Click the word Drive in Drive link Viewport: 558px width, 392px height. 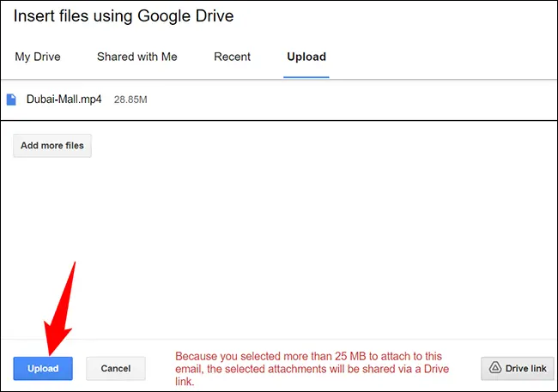pyautogui.click(x=516, y=369)
